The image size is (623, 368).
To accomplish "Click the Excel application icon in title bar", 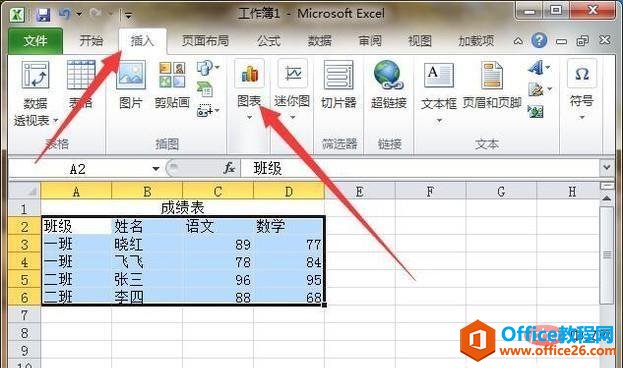I will pyautogui.click(x=17, y=15).
